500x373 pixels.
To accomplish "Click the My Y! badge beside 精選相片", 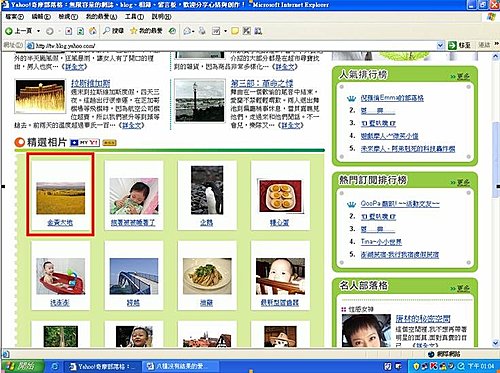I will point(85,143).
